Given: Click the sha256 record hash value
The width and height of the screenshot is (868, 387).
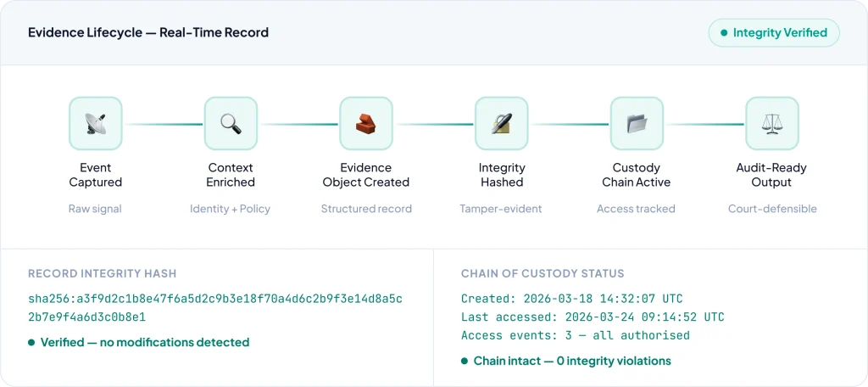Looking at the screenshot, I should point(215,307).
